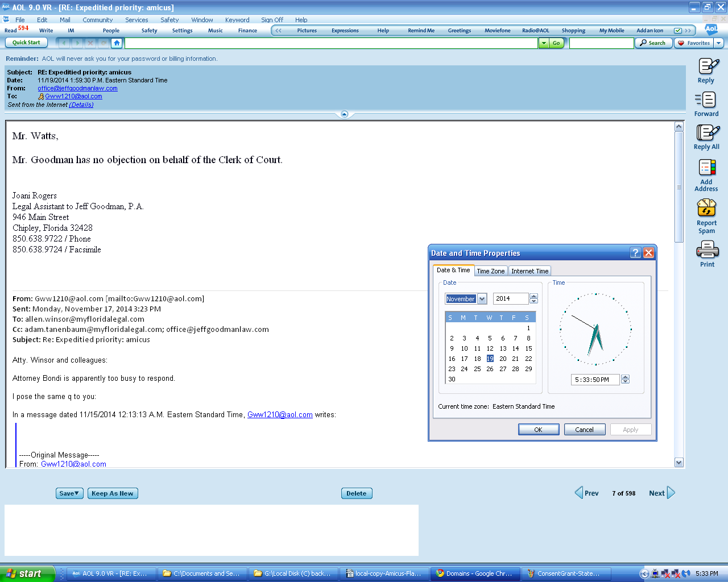The image size is (728, 582).
Task: Toggle the toolbar customize checkmark icon
Action: 678,31
